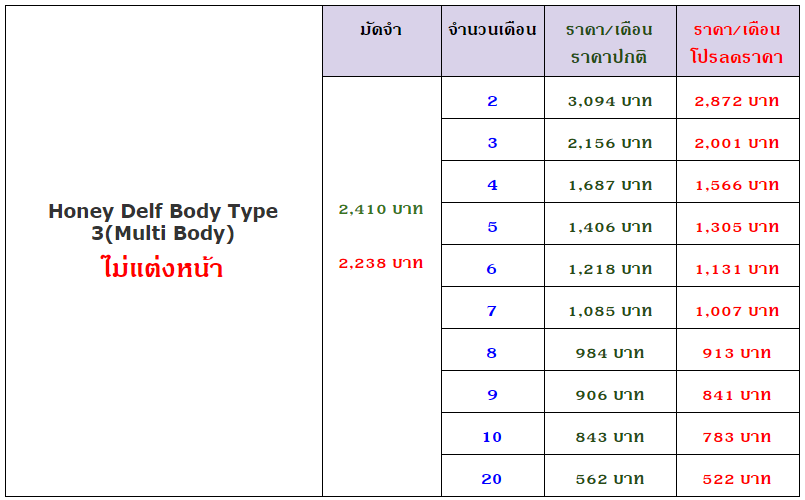Click the red deposit '2,238 บาท'
Screen dimensions: 805x500
click(x=381, y=263)
